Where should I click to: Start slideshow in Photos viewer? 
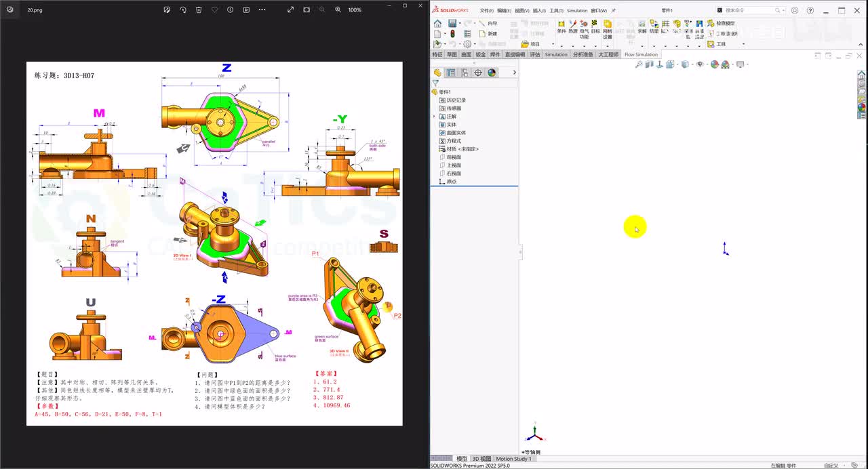click(x=246, y=10)
